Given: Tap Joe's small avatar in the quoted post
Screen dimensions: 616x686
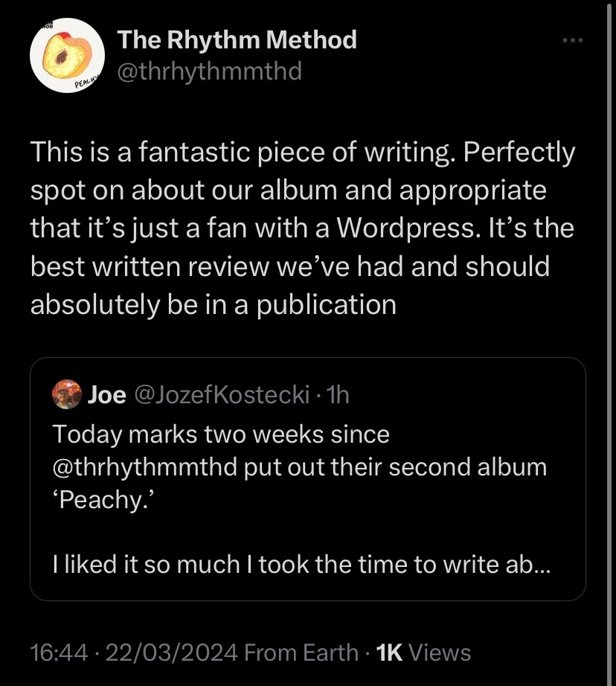Looking at the screenshot, I should pyautogui.click(x=67, y=395).
